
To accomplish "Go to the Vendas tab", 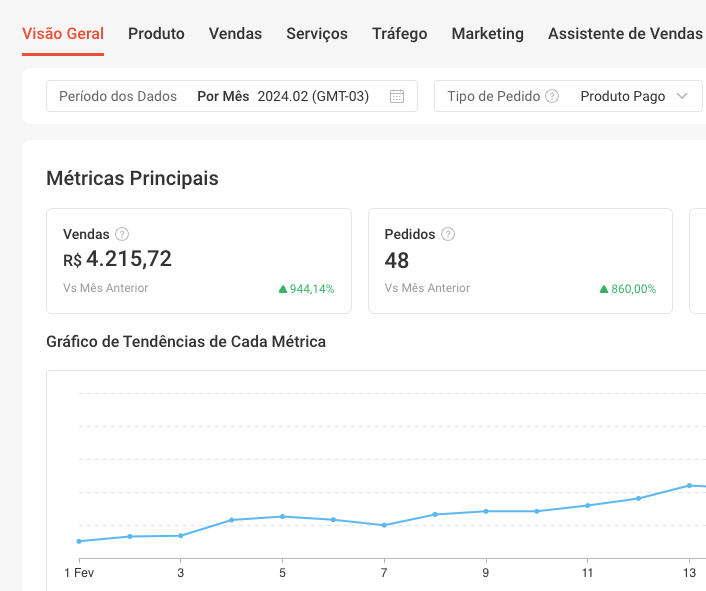I will [235, 34].
